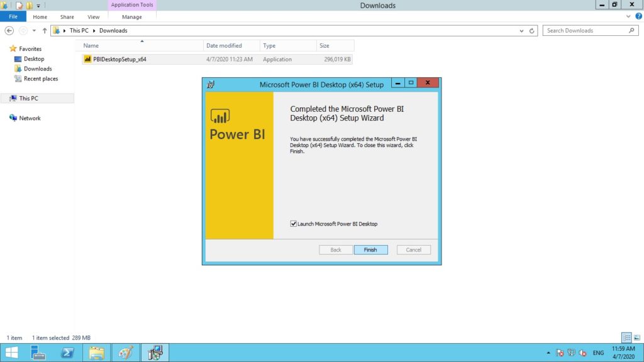
Task: Uncheck Launch Microsoft Power BI Desktop
Action: pyautogui.click(x=294, y=224)
